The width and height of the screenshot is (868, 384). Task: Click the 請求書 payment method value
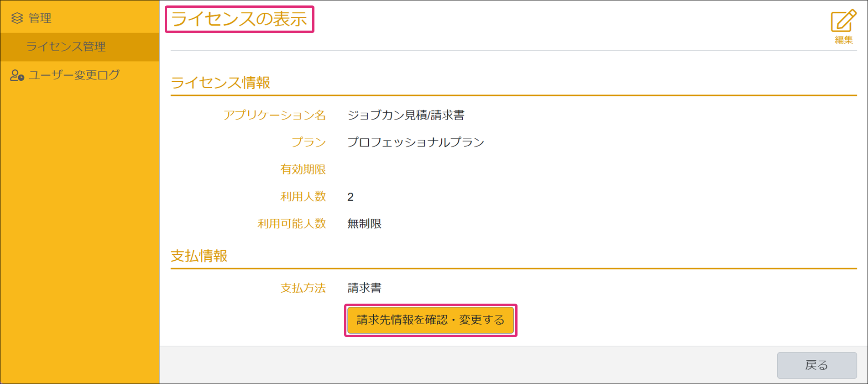tap(364, 288)
